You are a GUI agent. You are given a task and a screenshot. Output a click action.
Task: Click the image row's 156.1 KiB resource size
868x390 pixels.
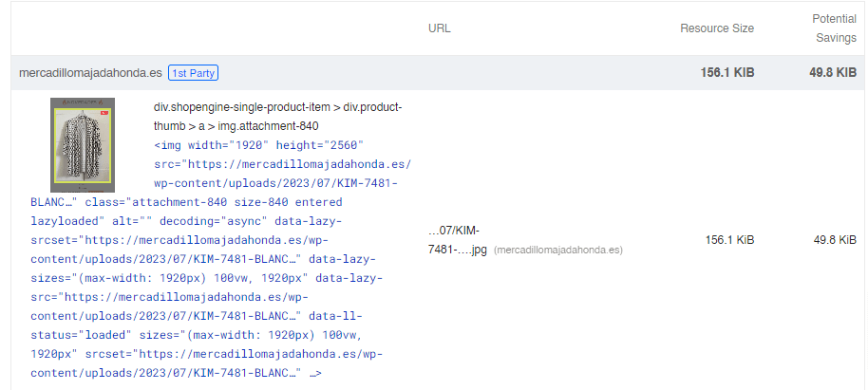(729, 240)
